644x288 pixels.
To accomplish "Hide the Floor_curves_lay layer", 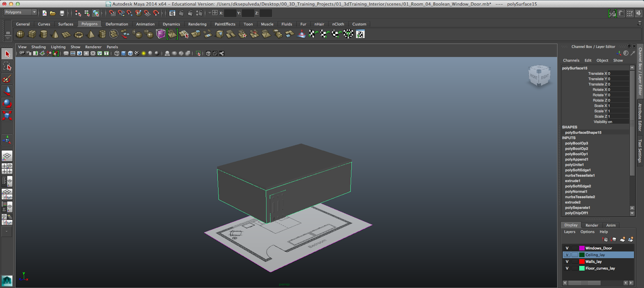I will [567, 268].
